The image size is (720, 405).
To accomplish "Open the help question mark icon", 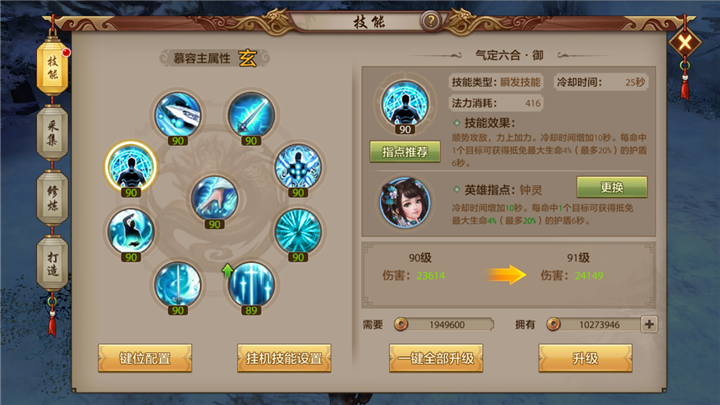I will click(431, 21).
